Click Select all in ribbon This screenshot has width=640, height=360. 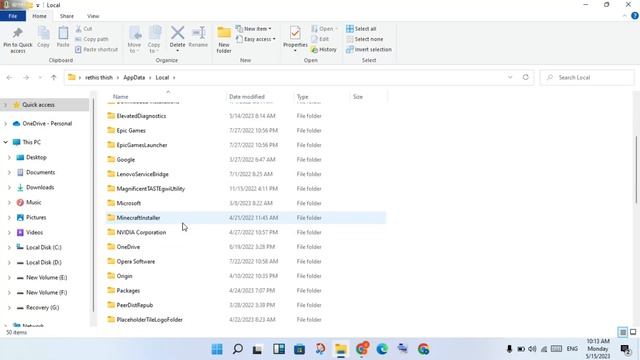click(x=361, y=29)
